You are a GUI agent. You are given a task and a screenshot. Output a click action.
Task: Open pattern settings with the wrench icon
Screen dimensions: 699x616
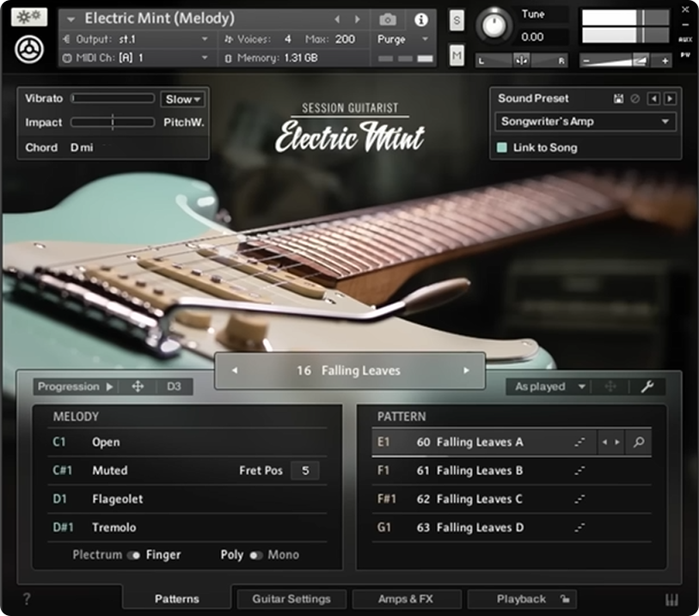pos(647,386)
